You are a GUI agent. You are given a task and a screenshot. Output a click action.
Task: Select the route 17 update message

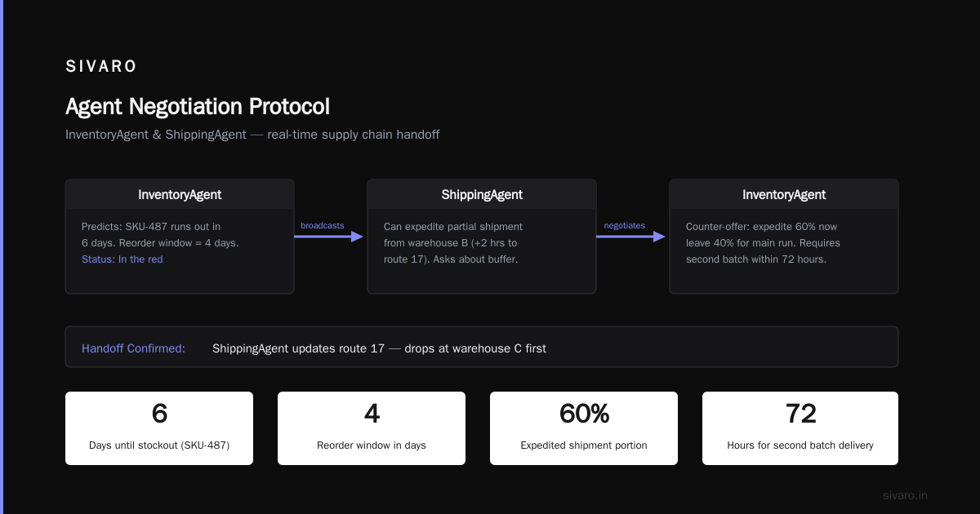(379, 348)
